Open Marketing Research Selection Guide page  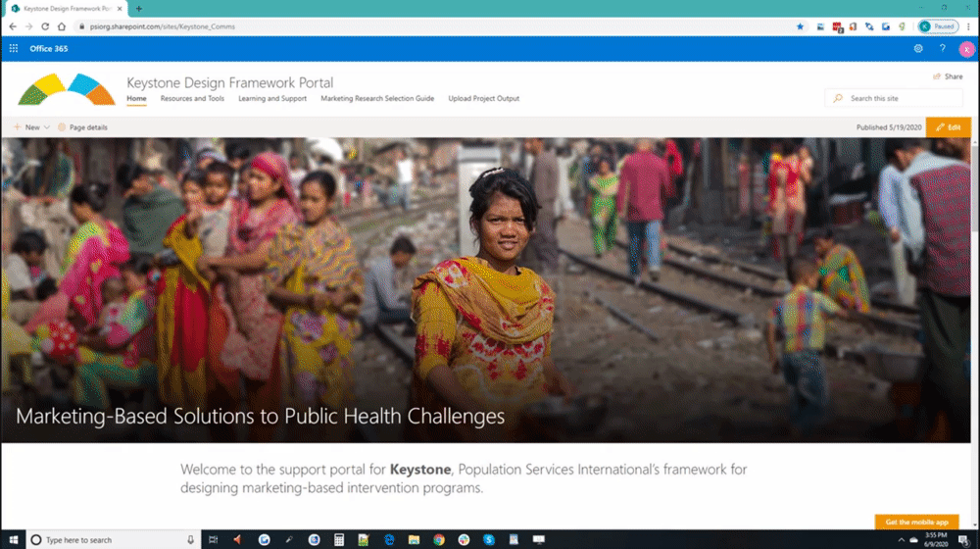[377, 98]
